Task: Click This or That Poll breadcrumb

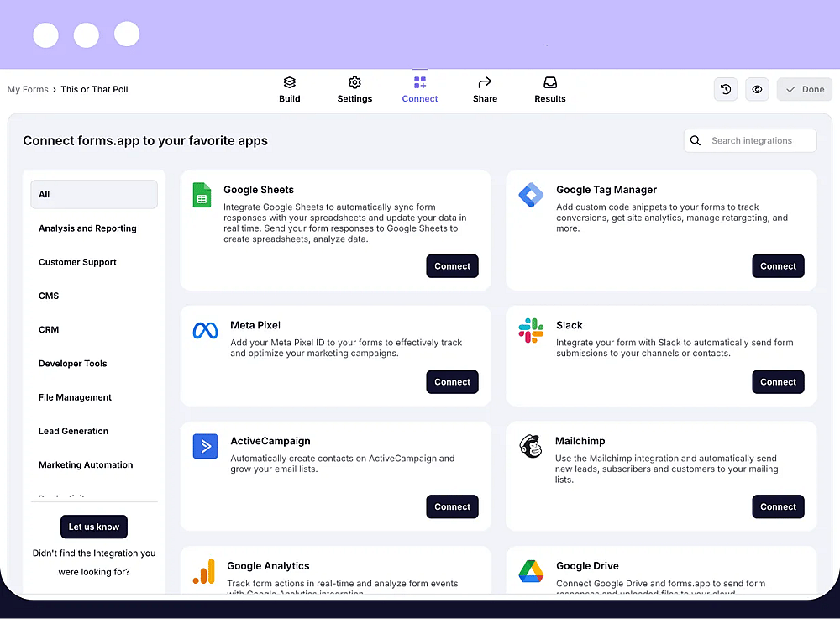Action: pyautogui.click(x=94, y=89)
